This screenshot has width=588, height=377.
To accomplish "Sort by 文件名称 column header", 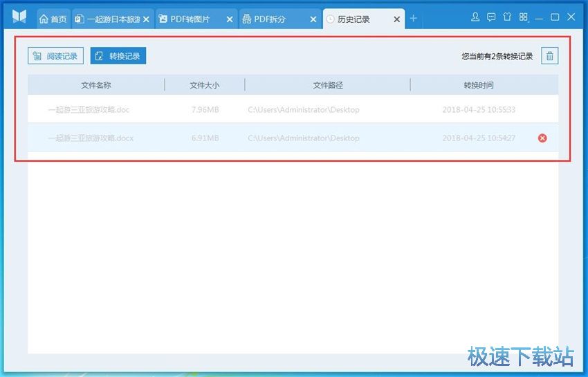I will pyautogui.click(x=96, y=85).
